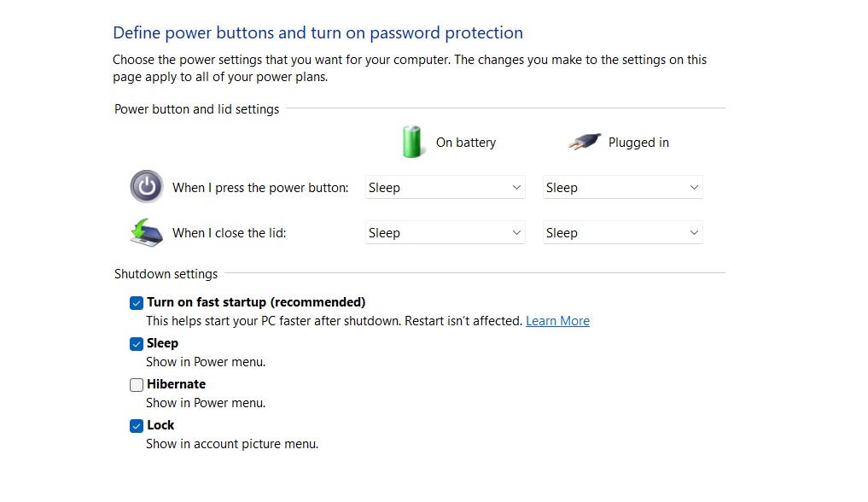The width and height of the screenshot is (868, 502).
Task: Click the Hibernate label text
Action: [x=176, y=384]
